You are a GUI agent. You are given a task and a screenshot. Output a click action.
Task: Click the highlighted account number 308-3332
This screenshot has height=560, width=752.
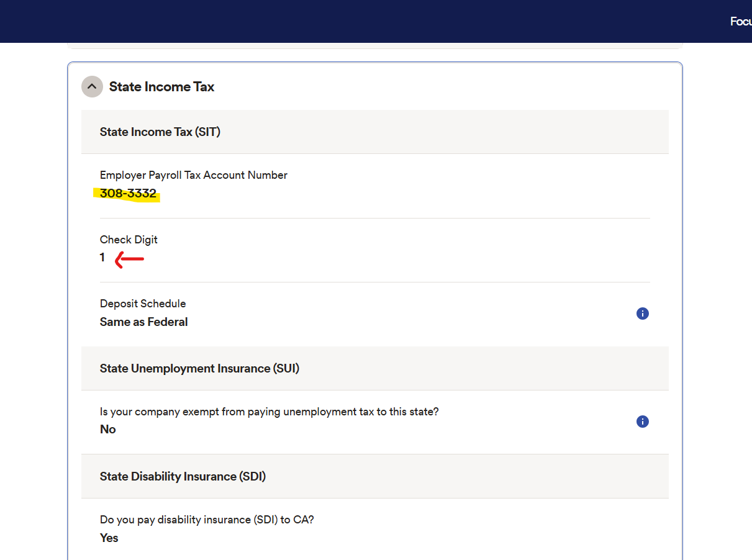click(x=128, y=194)
